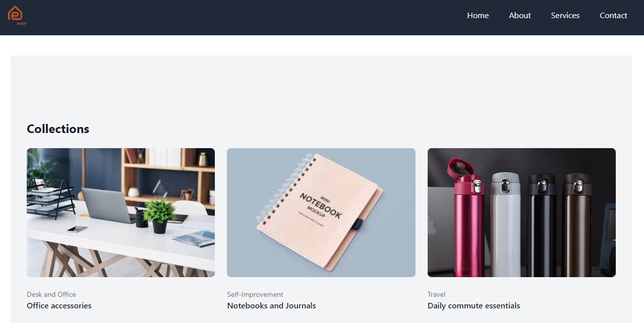Click the Collections heading
The width and height of the screenshot is (644, 323).
click(58, 129)
